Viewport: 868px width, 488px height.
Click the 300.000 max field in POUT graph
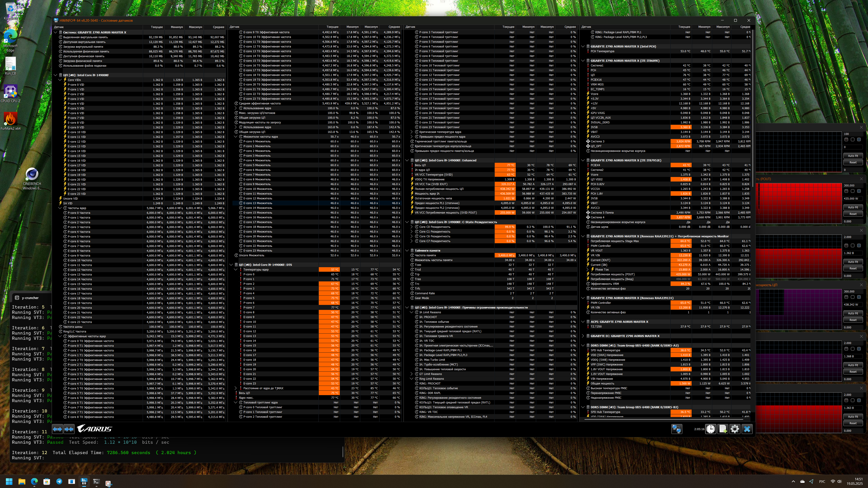click(x=853, y=186)
